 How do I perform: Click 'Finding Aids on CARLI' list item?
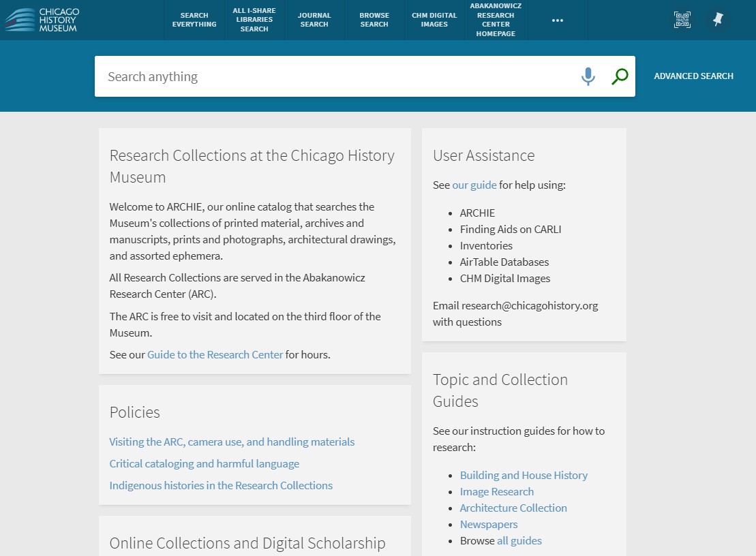(x=510, y=230)
